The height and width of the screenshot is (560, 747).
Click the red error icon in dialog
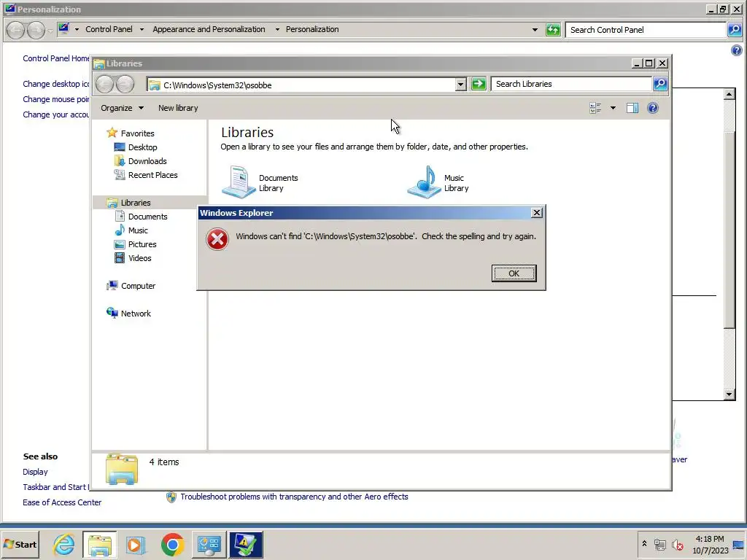pos(217,239)
